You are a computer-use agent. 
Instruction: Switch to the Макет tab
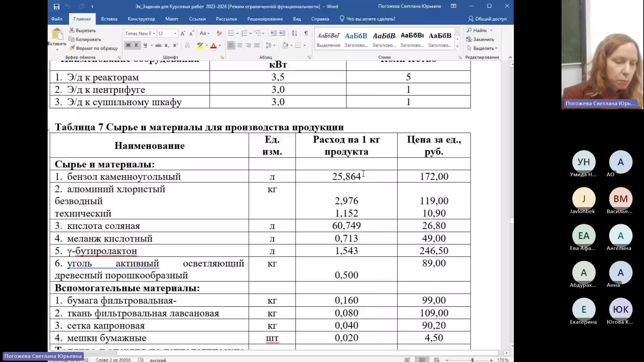coord(172,19)
